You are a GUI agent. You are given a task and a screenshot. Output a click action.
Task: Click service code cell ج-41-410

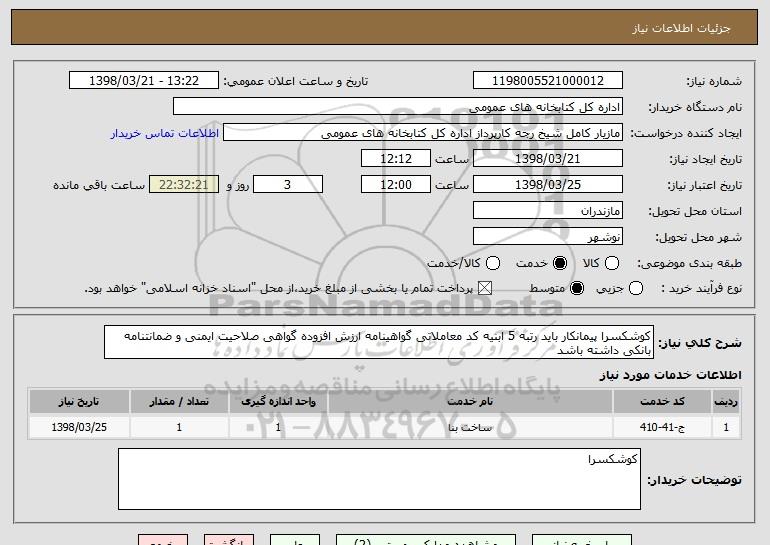(662, 427)
